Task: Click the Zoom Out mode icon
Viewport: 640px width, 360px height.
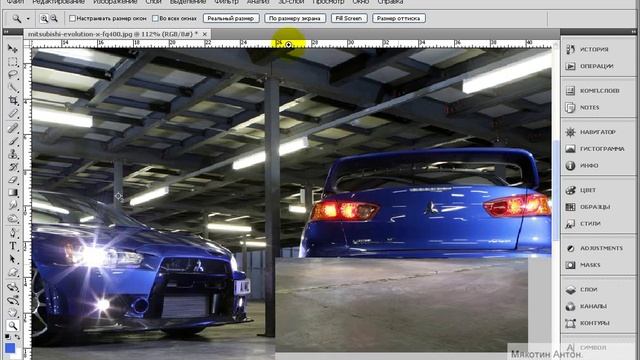Action: pyautogui.click(x=54, y=18)
